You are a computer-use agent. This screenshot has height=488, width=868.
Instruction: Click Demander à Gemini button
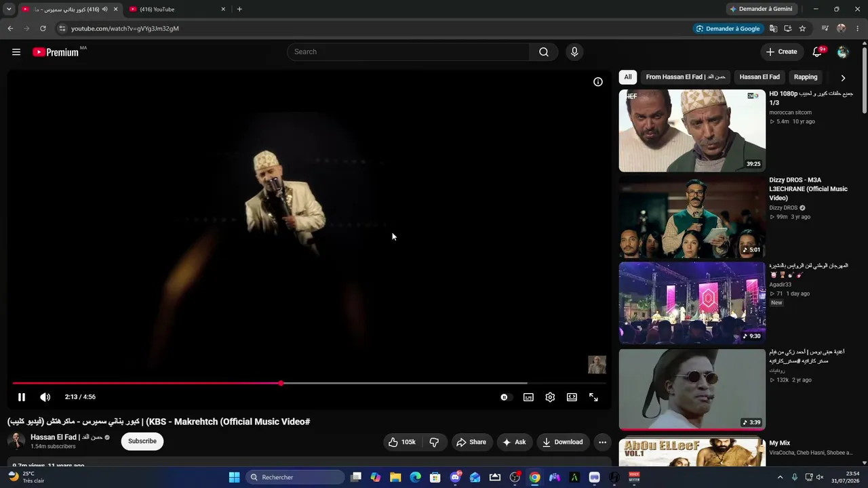(x=760, y=9)
